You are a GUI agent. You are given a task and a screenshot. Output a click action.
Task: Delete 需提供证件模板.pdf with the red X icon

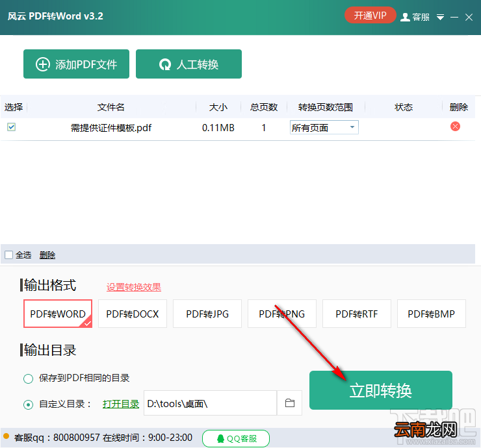(455, 126)
